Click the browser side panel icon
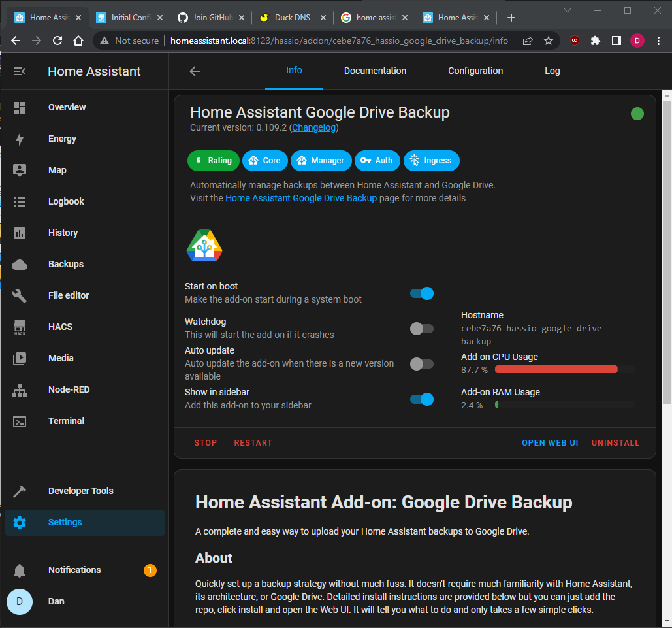Screen dimensions: 672x628 tap(616, 41)
